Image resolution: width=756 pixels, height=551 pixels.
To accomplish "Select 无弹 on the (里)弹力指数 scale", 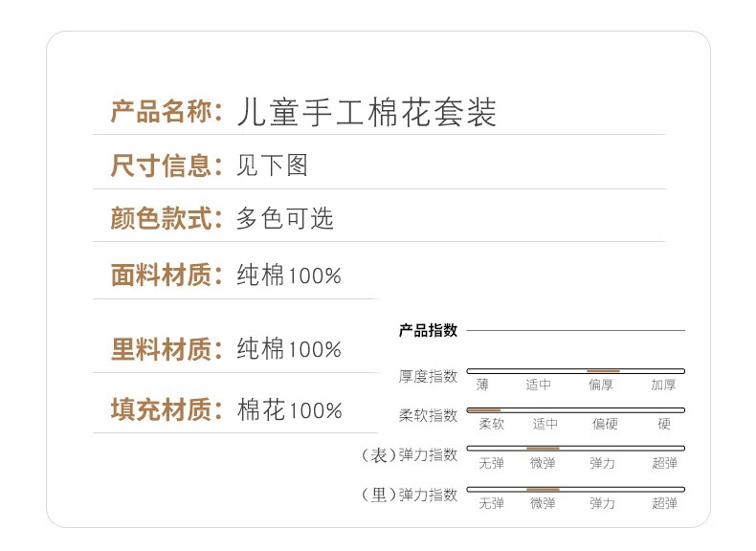I will pyautogui.click(x=491, y=503).
